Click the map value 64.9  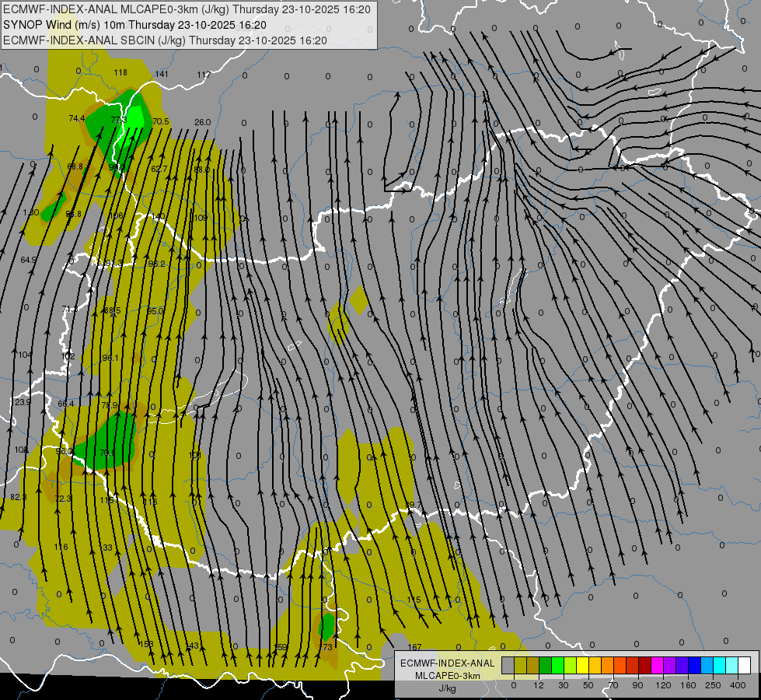pos(28,260)
